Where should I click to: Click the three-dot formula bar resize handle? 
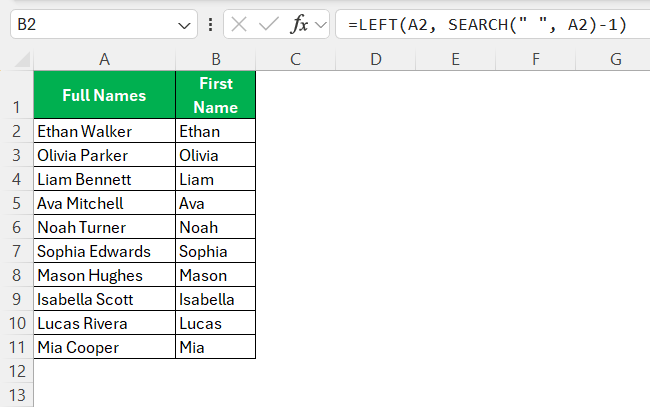[x=211, y=24]
